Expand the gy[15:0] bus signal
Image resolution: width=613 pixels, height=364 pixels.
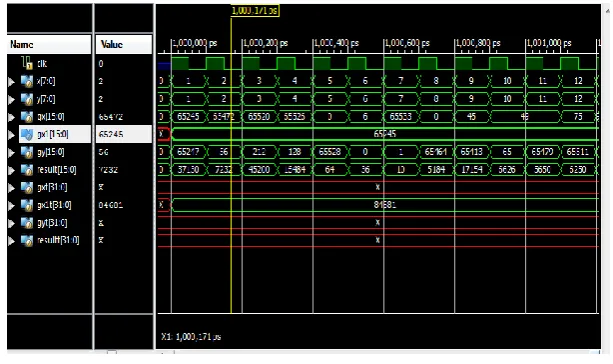(x=11, y=152)
